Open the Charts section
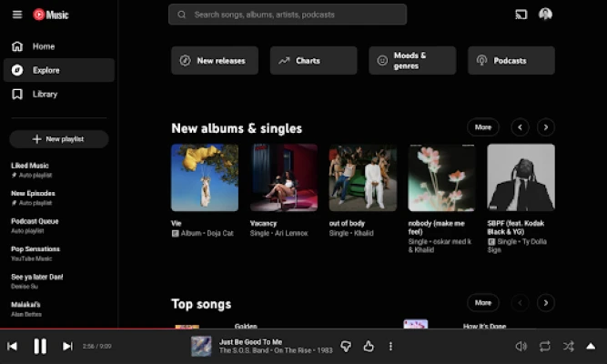 [313, 61]
